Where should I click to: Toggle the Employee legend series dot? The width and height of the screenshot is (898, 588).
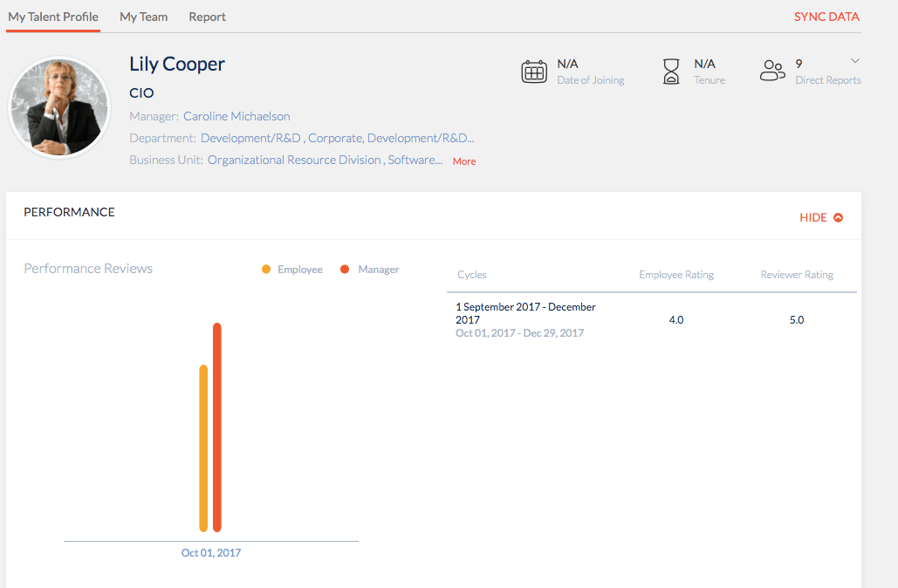tap(265, 269)
